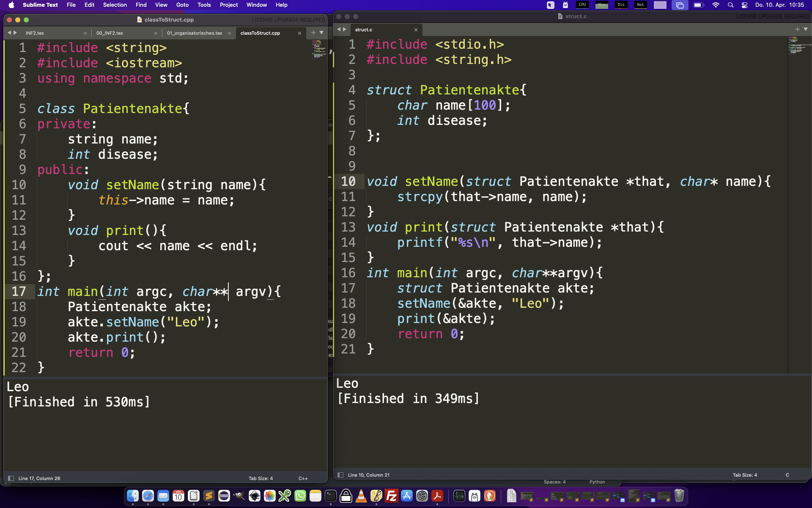The height and width of the screenshot is (508, 812).
Task: Add a new tab in classToStruct.cpp window
Action: click(313, 33)
